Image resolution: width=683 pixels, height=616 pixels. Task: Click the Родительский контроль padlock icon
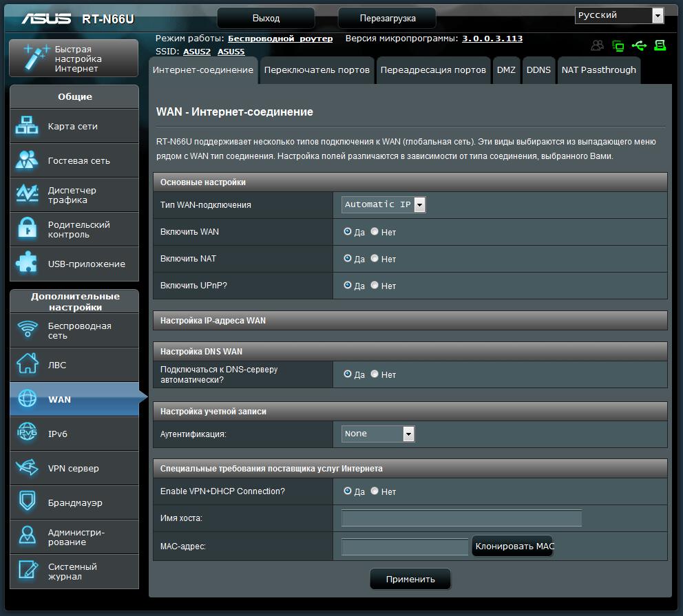27,229
